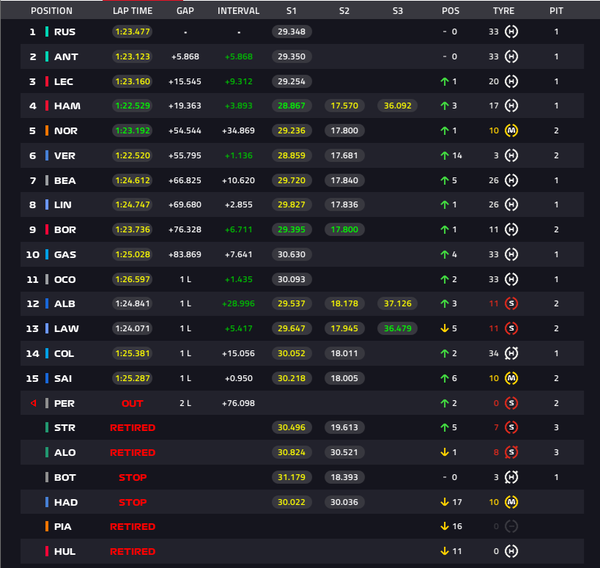This screenshot has width=600, height=568.
Task: Click Lawson's green 36.479 sector three time
Action: tap(398, 328)
